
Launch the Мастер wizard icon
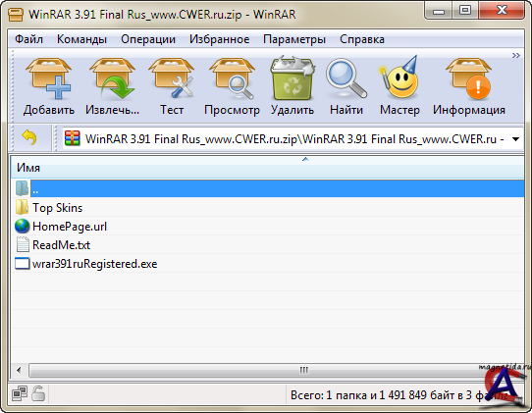click(399, 77)
